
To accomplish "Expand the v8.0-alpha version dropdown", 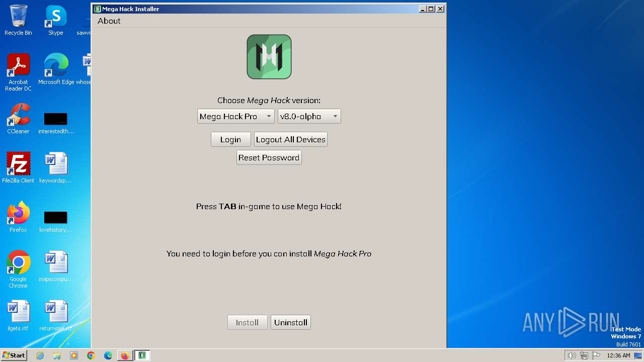I will (309, 116).
